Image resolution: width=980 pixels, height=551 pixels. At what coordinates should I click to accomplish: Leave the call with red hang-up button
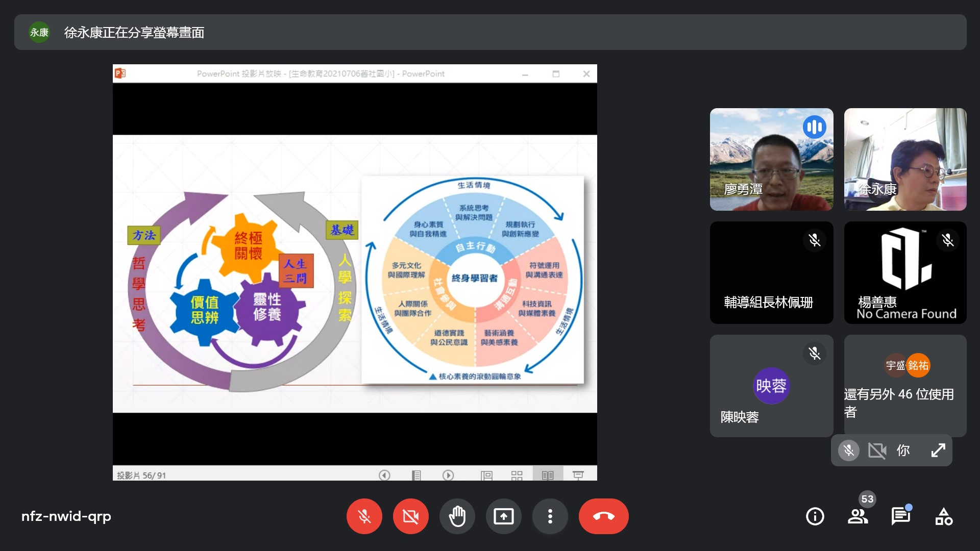[x=603, y=516]
